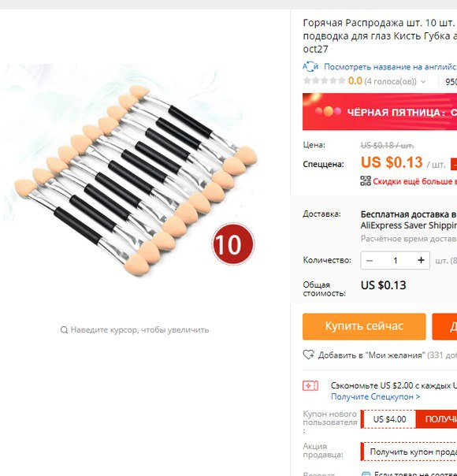Click Добавить в Мои желания link

(x=371, y=355)
